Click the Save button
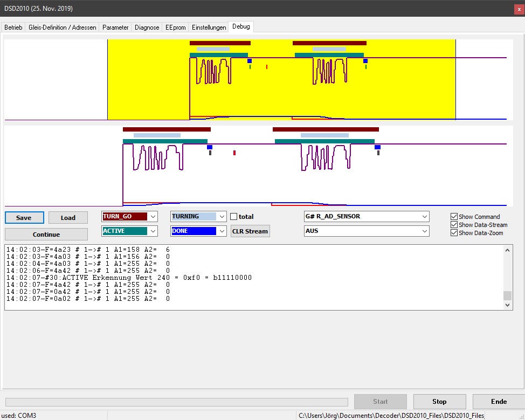 pos(24,218)
